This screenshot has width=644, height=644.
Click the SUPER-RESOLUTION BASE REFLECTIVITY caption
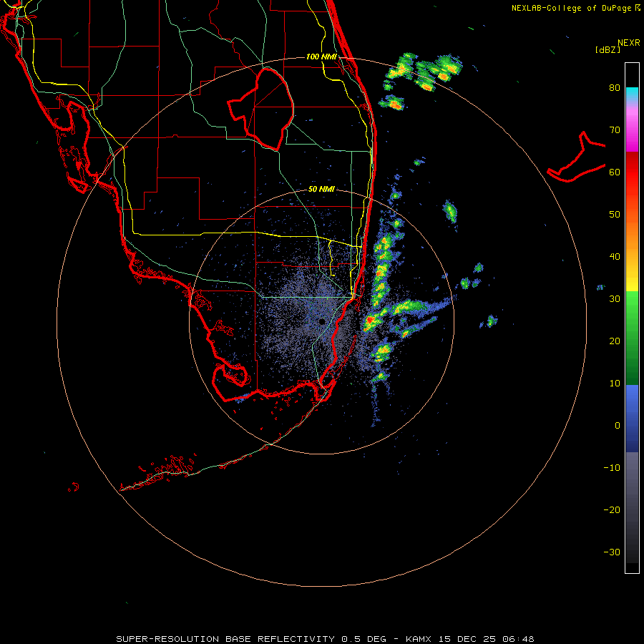[225, 639]
